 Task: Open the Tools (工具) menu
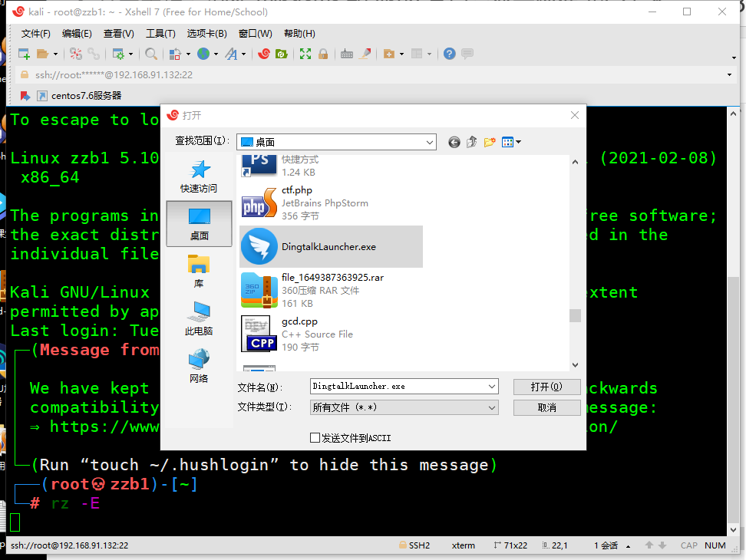160,34
